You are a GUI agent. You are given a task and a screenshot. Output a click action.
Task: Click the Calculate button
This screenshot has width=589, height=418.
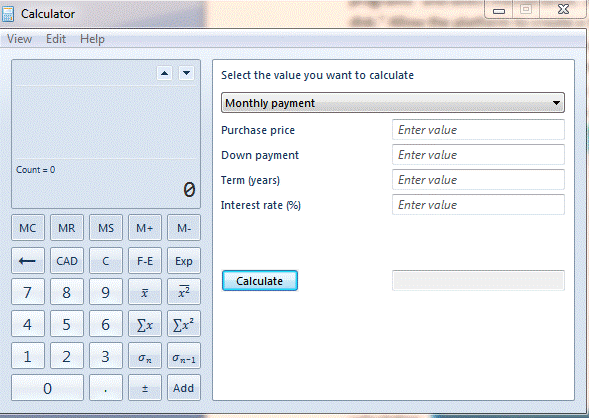[260, 281]
